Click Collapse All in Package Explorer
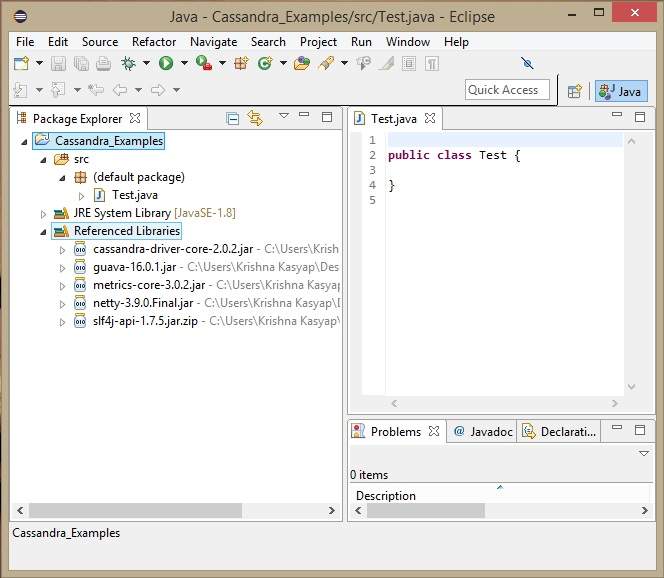The image size is (664, 578). tap(233, 118)
